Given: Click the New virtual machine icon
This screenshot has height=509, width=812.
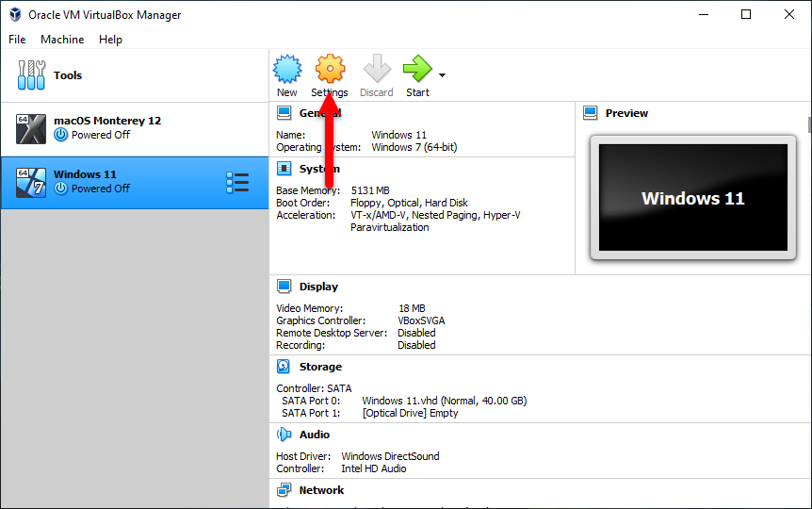Looking at the screenshot, I should point(287,69).
